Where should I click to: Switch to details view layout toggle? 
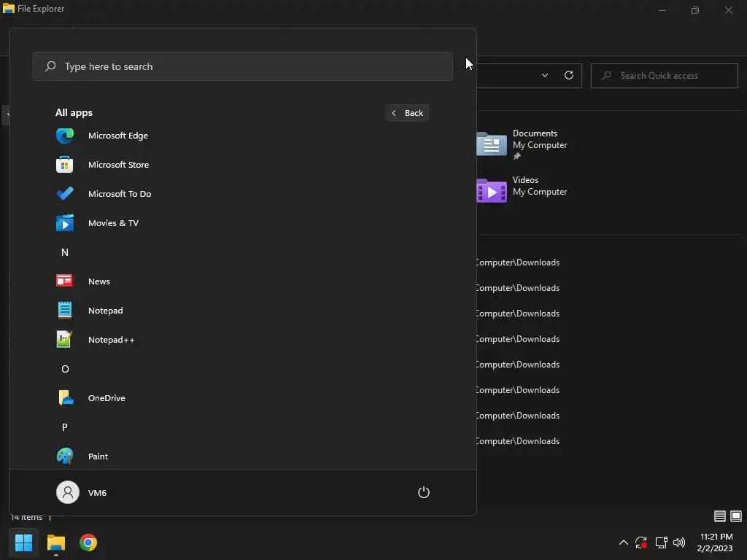point(720,516)
